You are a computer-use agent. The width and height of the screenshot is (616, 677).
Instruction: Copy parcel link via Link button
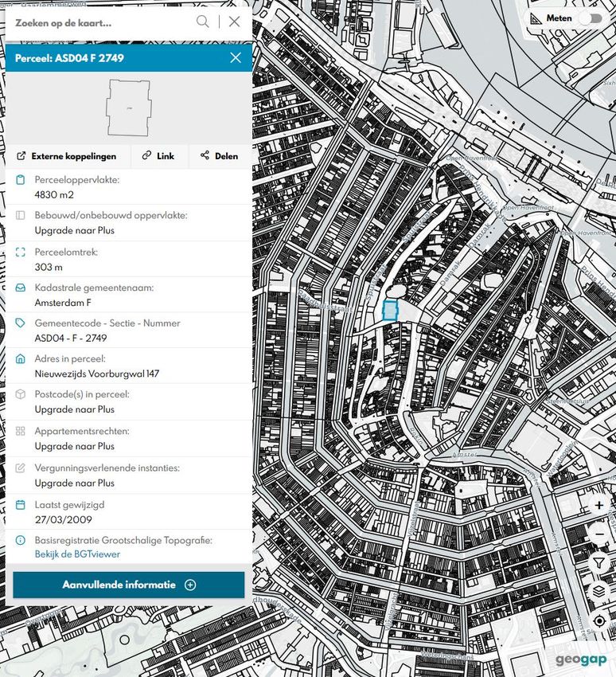[x=158, y=156]
